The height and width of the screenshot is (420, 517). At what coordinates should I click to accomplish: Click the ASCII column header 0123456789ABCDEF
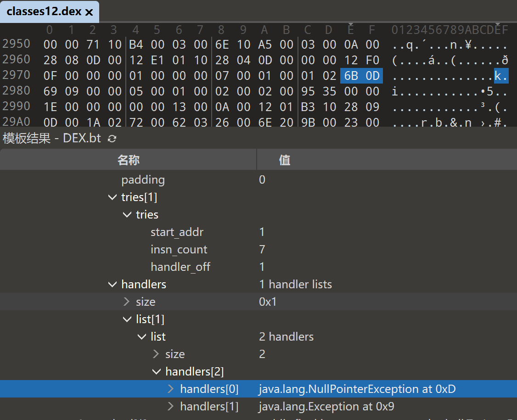450,30
